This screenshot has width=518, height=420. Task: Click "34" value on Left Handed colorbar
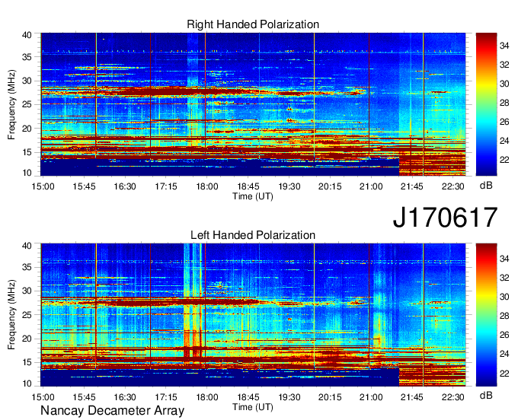[504, 259]
